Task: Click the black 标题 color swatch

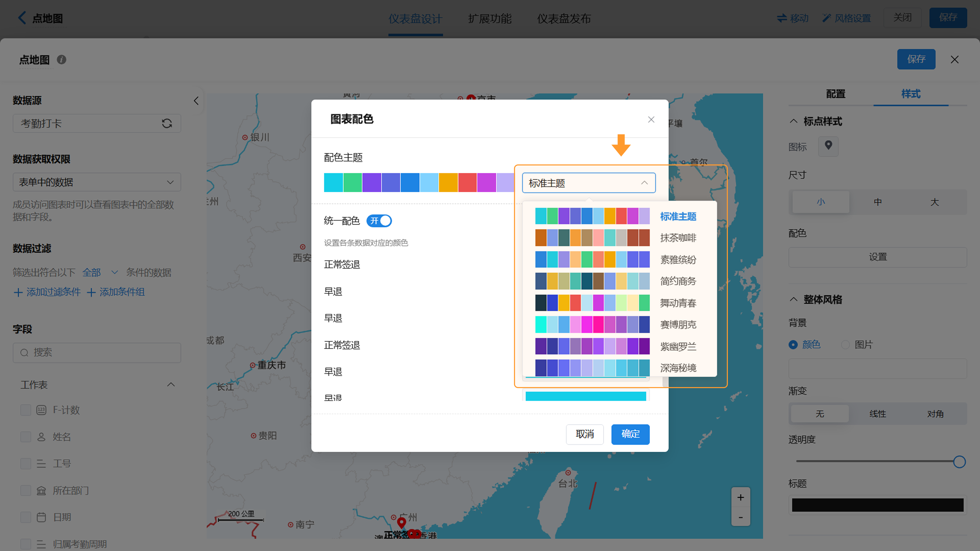Action: (878, 505)
